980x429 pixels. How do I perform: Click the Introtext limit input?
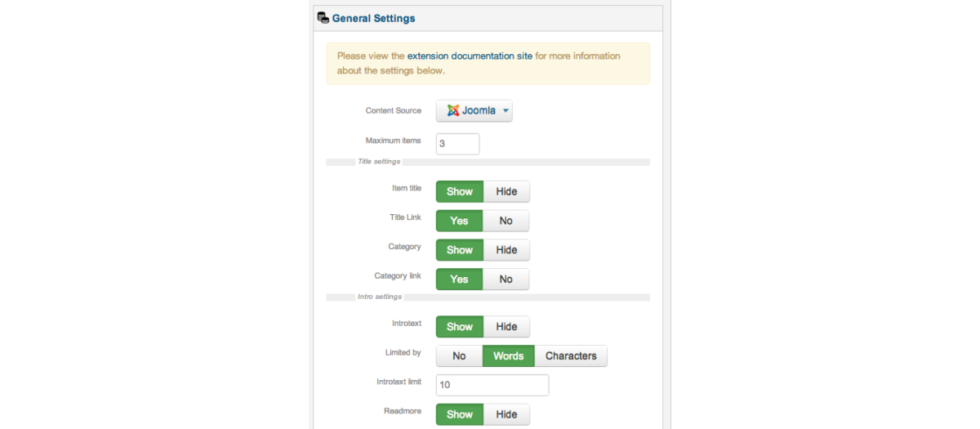click(x=492, y=385)
